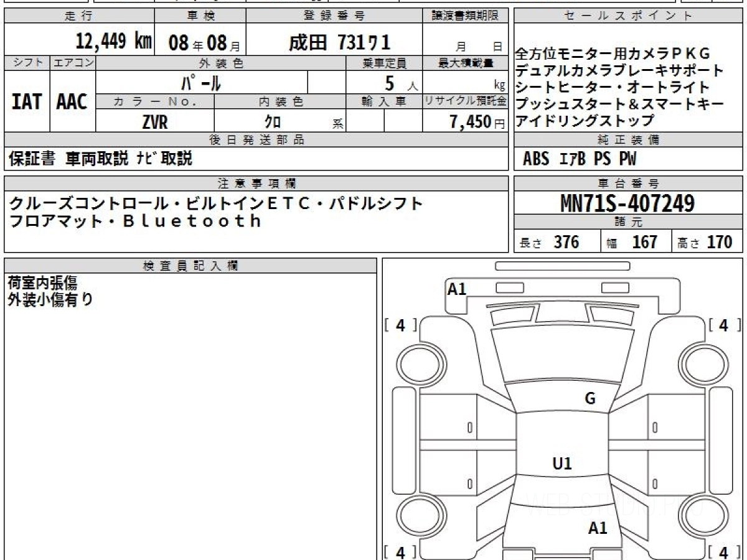Click the lower-right wheel in the car diagram
Screen dimensions: 747x560
click(701, 516)
